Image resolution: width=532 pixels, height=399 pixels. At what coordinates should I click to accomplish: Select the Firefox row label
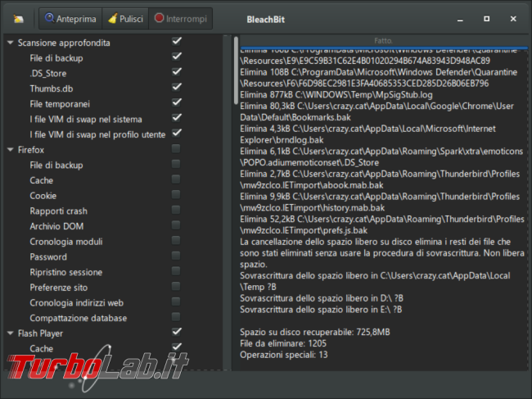click(31, 150)
